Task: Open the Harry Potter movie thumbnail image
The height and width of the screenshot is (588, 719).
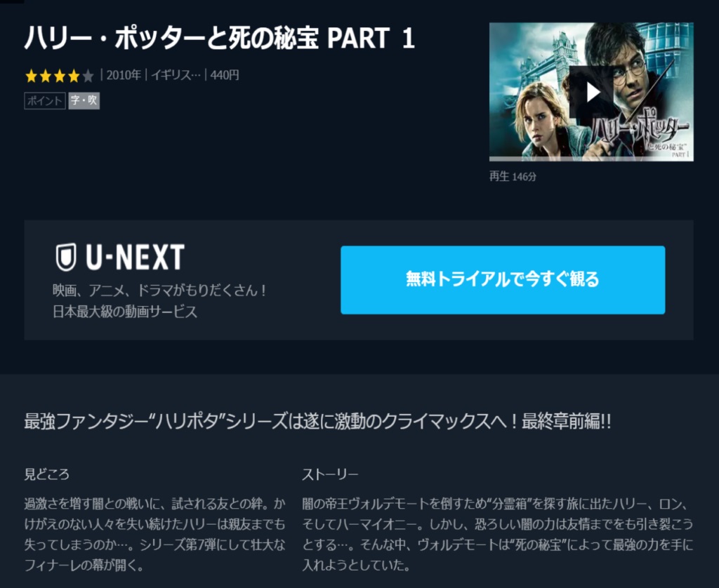Action: (591, 92)
